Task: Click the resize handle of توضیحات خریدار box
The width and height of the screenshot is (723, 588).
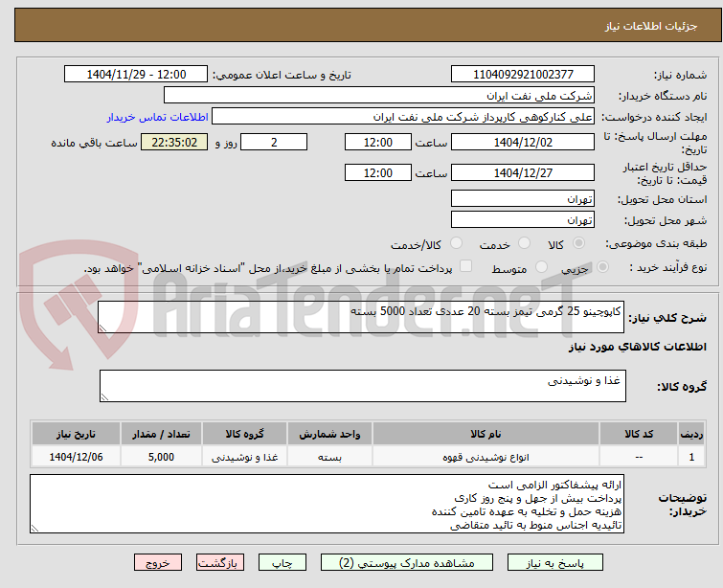Action: pyautogui.click(x=34, y=529)
